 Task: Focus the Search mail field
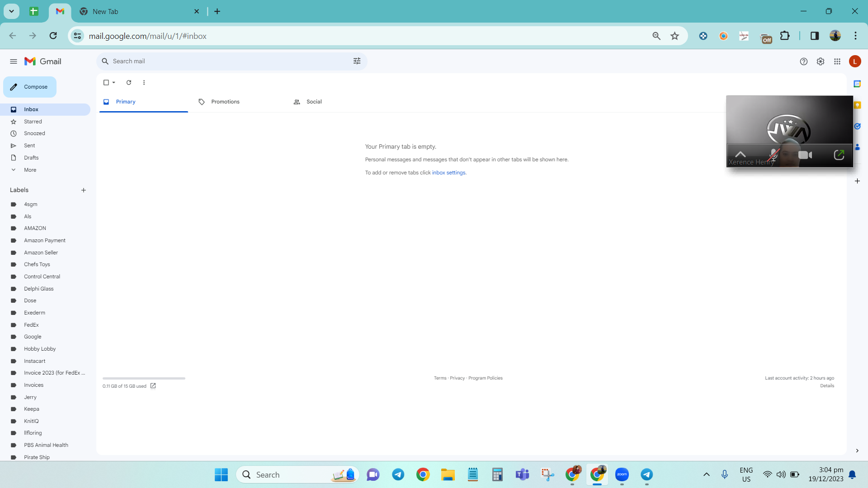(x=231, y=61)
